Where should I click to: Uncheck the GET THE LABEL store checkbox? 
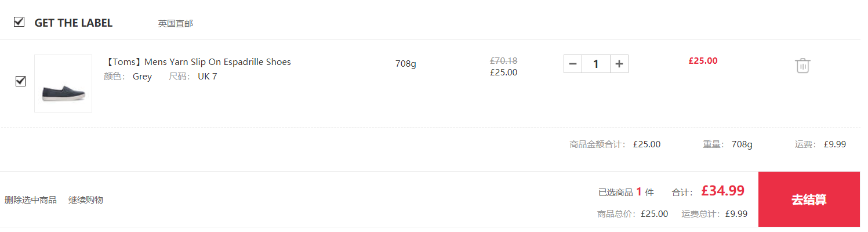pyautogui.click(x=19, y=22)
